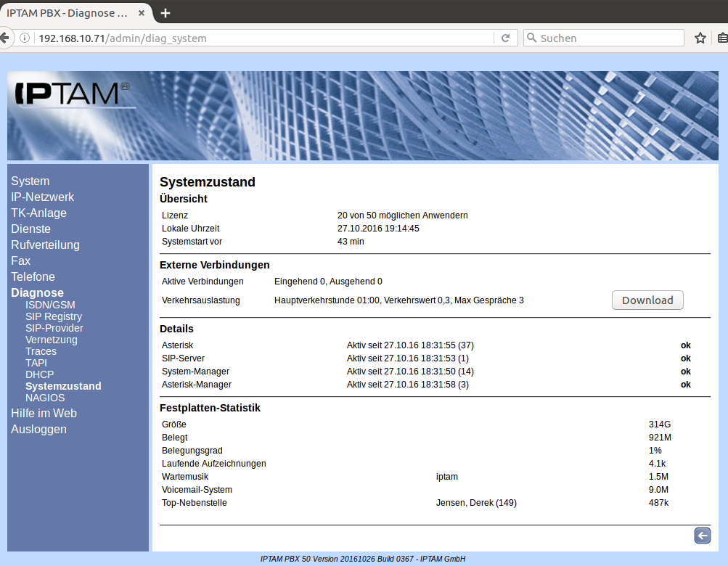This screenshot has height=566, width=728.
Task: Collapse the Diagnose menu section
Action: point(37,292)
